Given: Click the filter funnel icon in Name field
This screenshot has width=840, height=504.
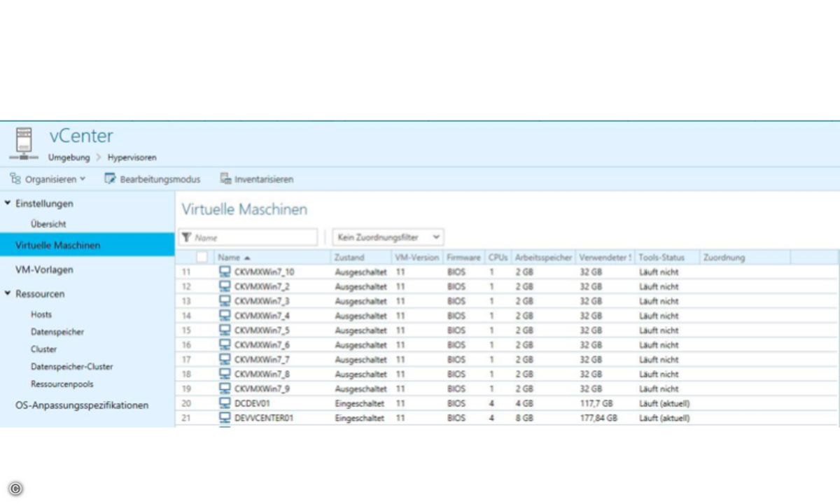Looking at the screenshot, I should (186, 238).
